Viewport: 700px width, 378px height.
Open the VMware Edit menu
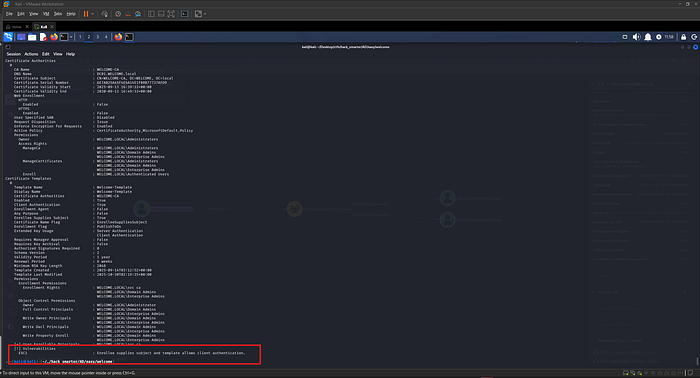pos(21,14)
